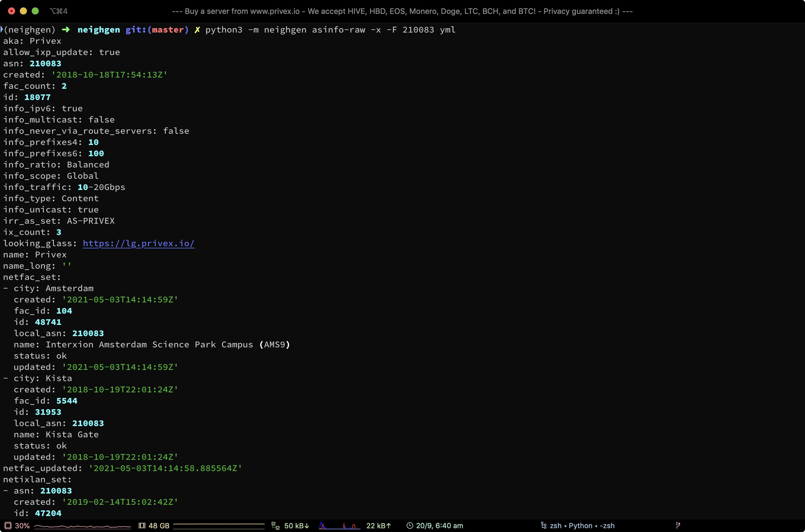Click the yellow minimize window button
The width and height of the screenshot is (805, 532).
pos(23,11)
